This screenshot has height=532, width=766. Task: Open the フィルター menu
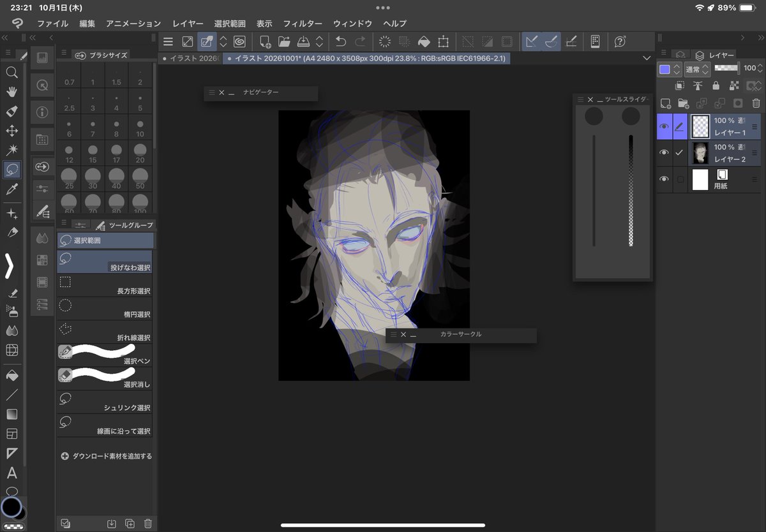[x=303, y=24]
